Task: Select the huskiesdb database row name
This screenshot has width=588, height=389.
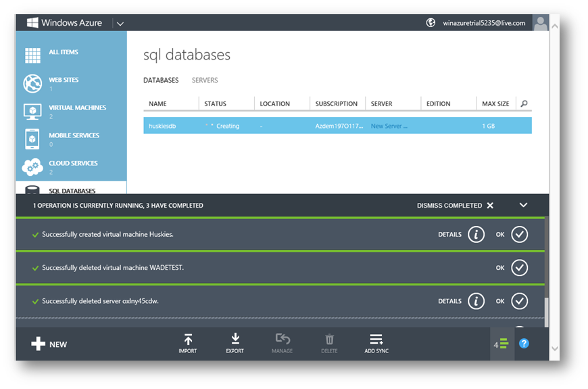Action: click(162, 126)
